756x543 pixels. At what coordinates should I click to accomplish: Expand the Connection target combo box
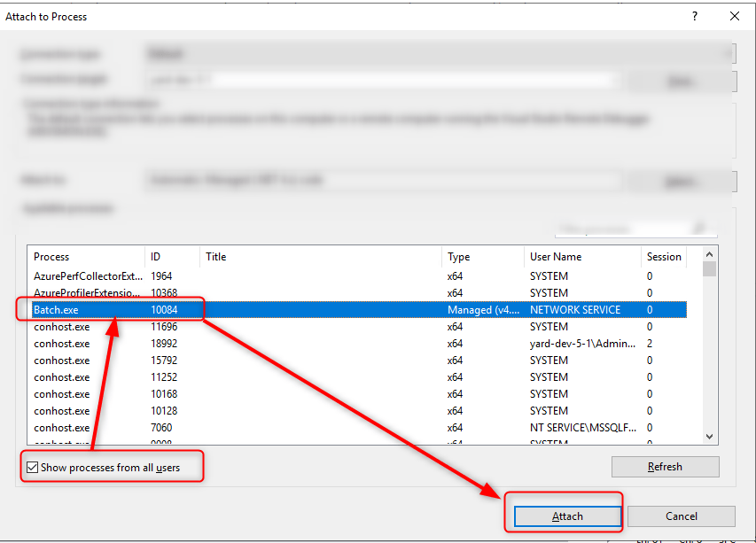(x=608, y=81)
